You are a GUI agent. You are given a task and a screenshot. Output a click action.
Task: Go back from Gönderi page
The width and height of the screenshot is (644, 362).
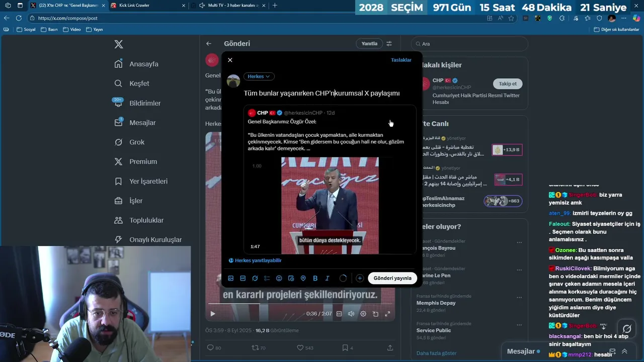[x=209, y=44]
